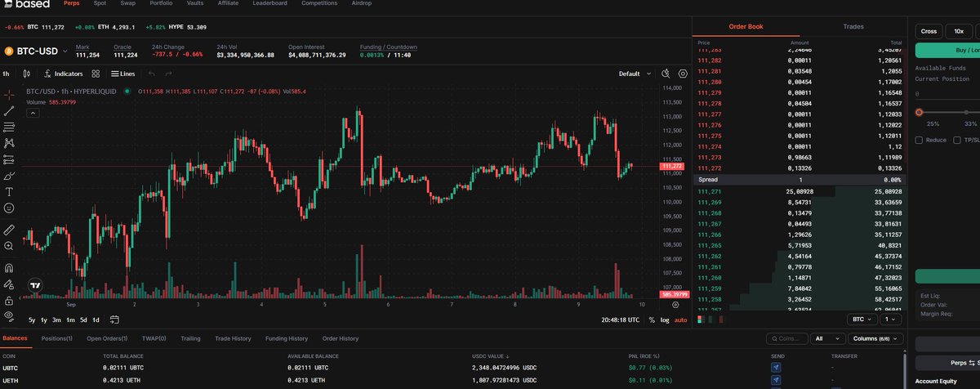This screenshot has height=389, width=980.
Task: Set chart range to 5d
Action: tap(83, 320)
